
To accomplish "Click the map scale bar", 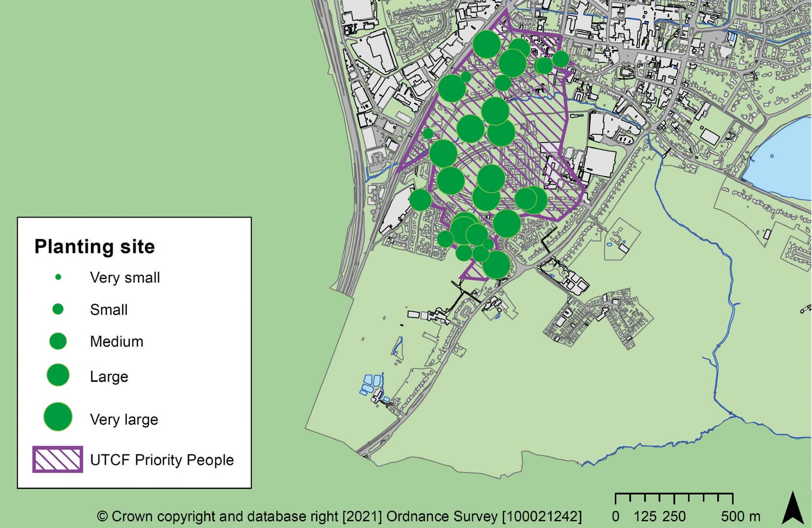I will pos(674,498).
